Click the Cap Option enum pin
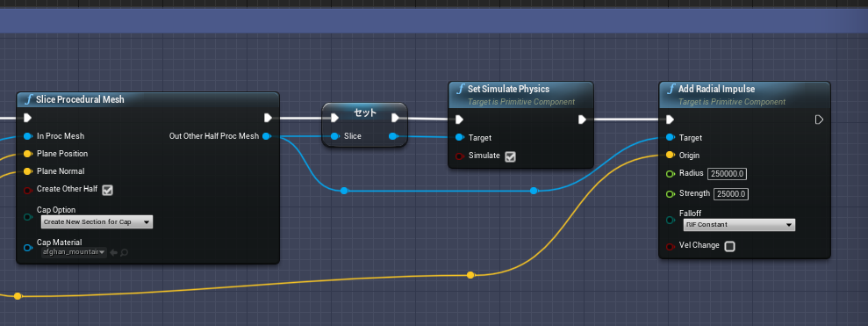The image size is (868, 326). 28,217
